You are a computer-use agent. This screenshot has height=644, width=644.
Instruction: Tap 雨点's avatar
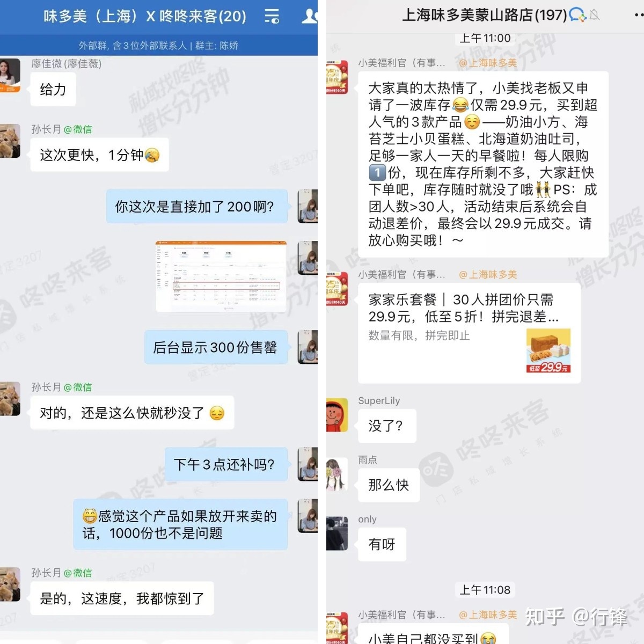click(337, 474)
